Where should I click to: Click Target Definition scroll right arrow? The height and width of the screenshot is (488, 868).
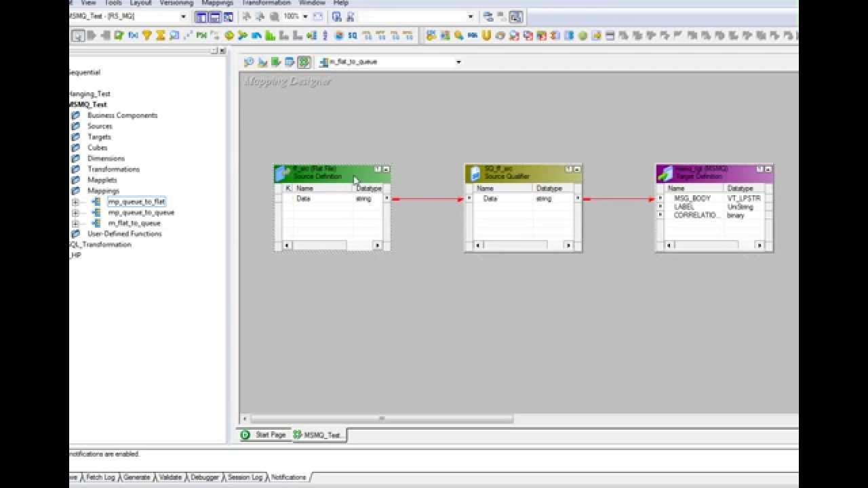[x=759, y=245]
